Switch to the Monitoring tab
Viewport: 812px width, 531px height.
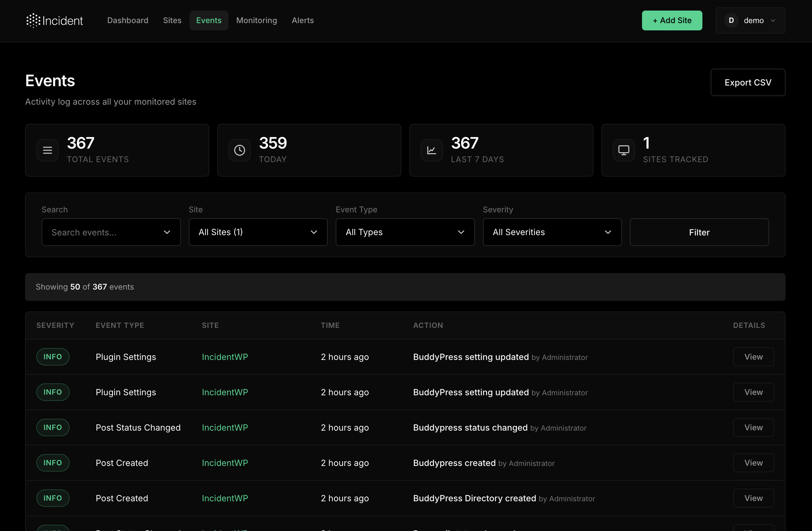point(256,20)
